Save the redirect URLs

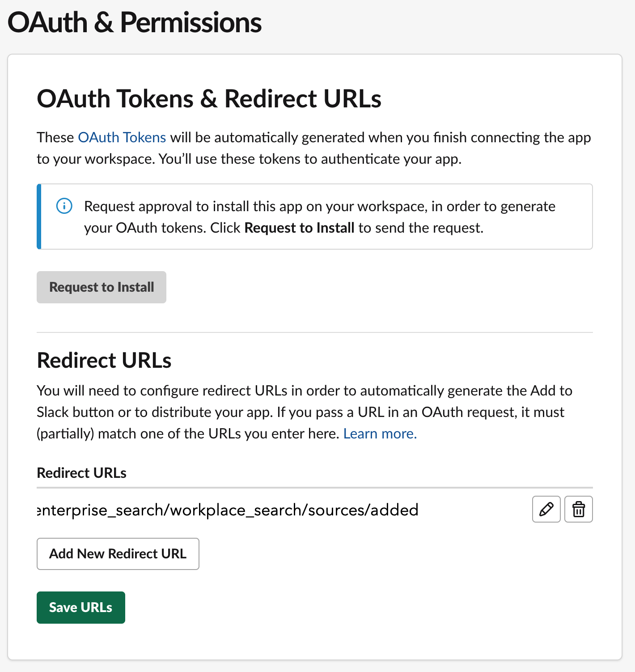(x=80, y=608)
